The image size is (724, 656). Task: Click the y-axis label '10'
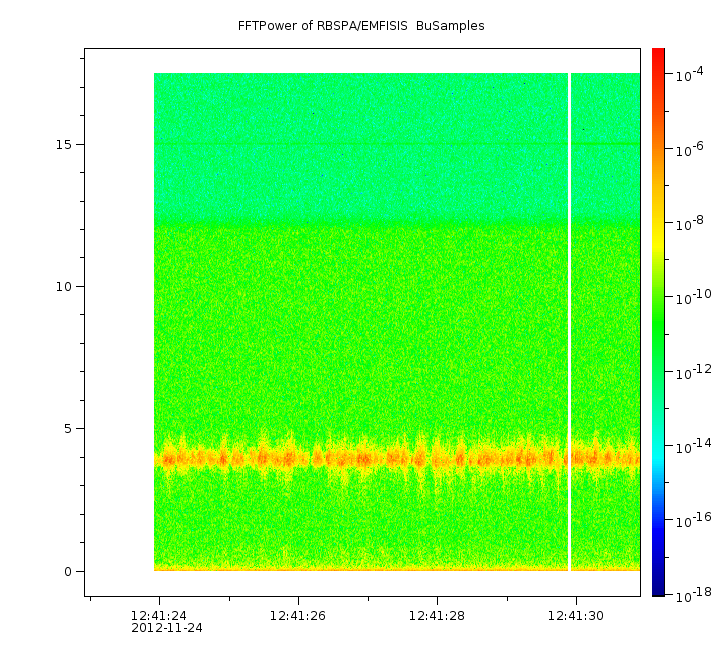tap(64, 287)
